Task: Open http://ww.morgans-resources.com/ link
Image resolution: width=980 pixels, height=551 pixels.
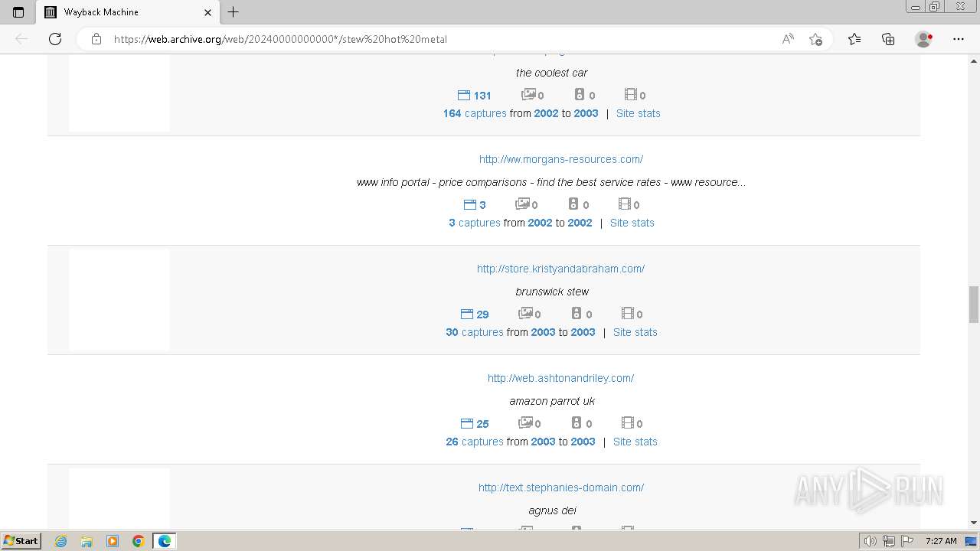Action: 561,159
